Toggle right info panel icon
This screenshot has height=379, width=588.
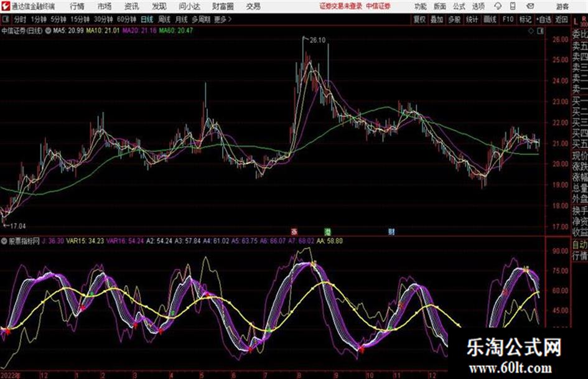pos(540,31)
